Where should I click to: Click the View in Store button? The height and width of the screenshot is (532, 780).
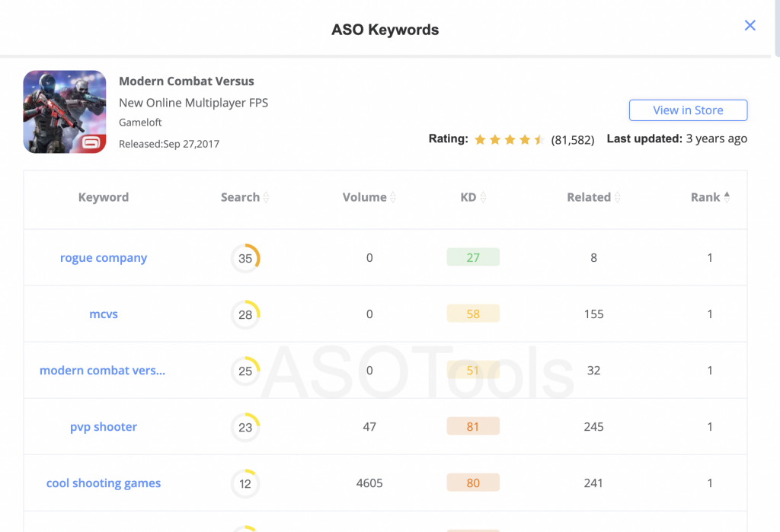point(688,110)
